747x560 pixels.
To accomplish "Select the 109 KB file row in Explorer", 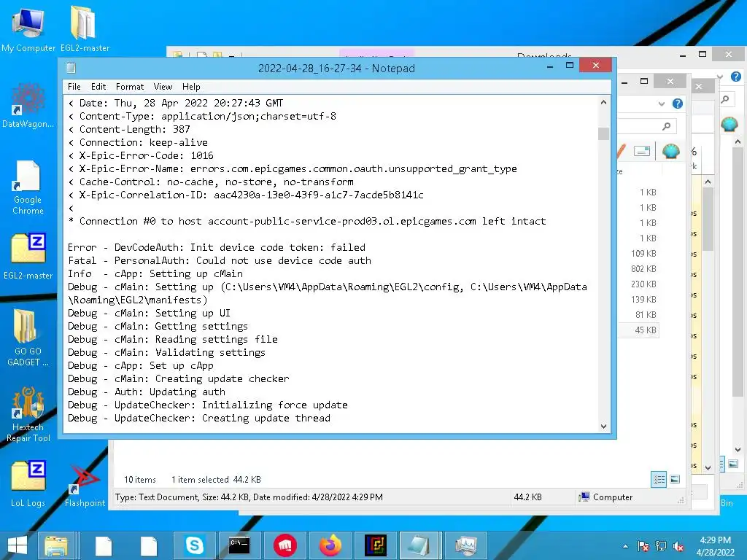I will click(x=638, y=253).
